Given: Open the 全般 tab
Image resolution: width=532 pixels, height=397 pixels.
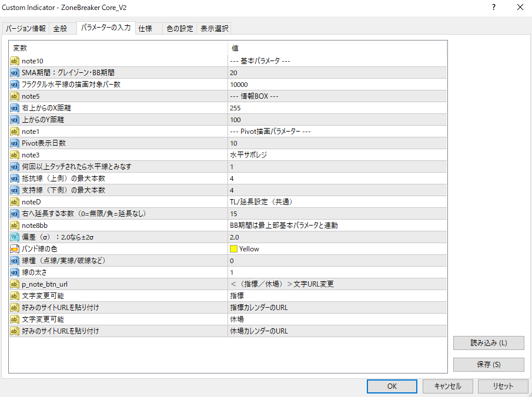Looking at the screenshot, I should click(x=60, y=28).
